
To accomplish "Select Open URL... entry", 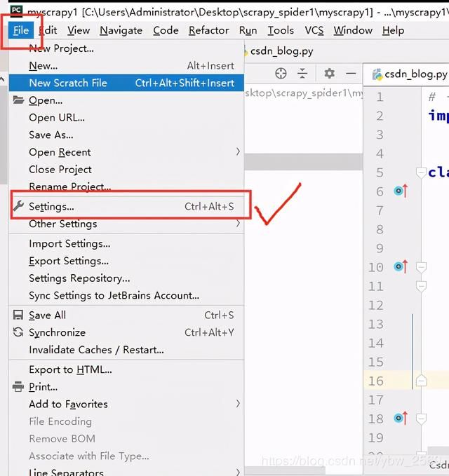I will pos(126,118).
